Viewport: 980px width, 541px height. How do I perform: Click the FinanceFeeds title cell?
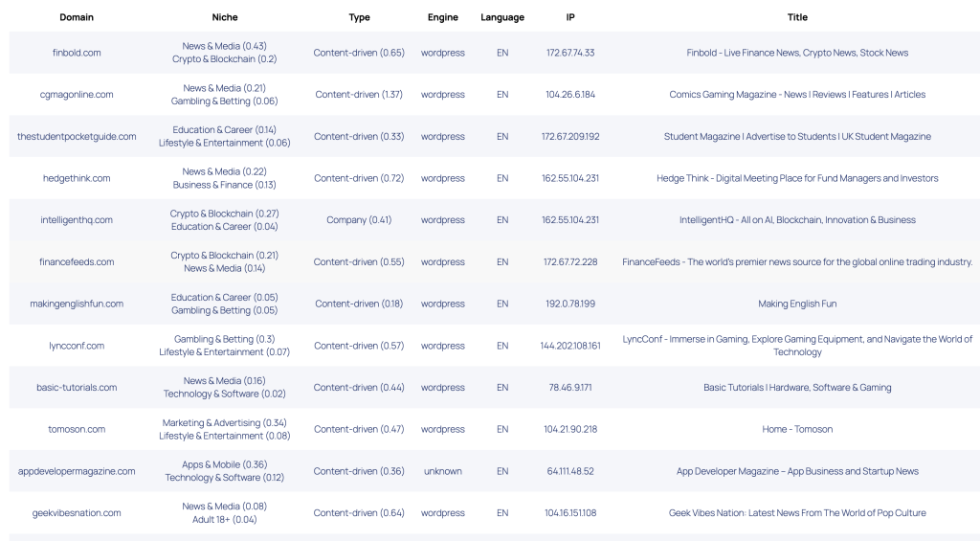click(x=797, y=262)
